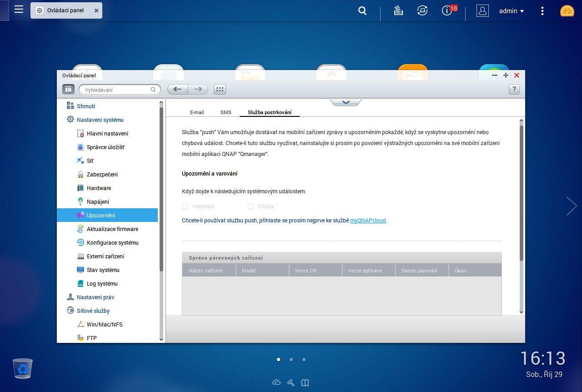Screen dimensions: 582x392
Task: Follow the myQNAPcloud link
Action: pyautogui.click(x=368, y=221)
